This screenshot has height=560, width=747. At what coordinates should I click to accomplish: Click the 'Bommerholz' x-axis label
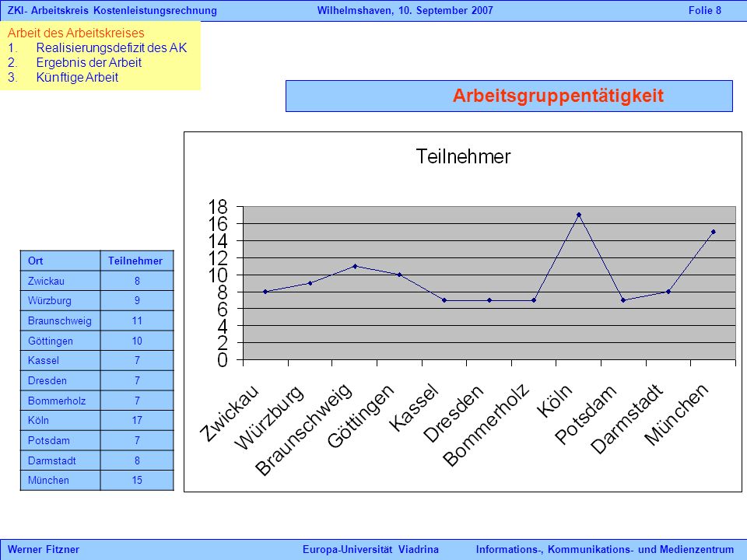[x=486, y=425]
